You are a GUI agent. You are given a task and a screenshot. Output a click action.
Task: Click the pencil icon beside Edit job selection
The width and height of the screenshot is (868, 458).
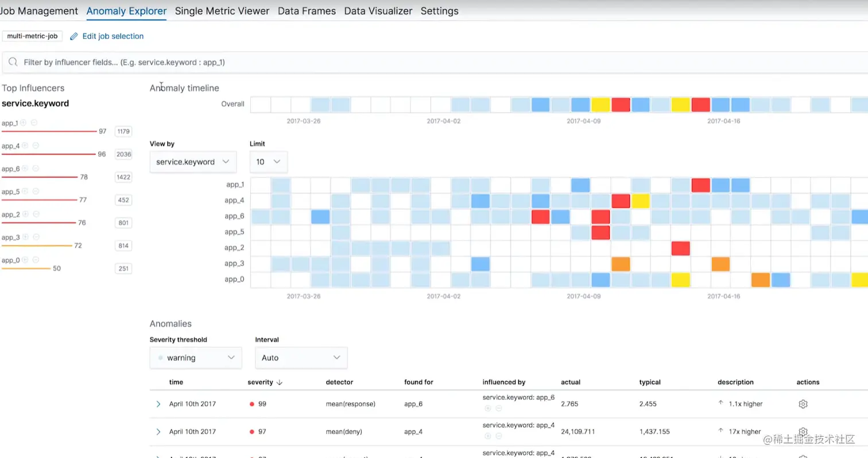[73, 36]
